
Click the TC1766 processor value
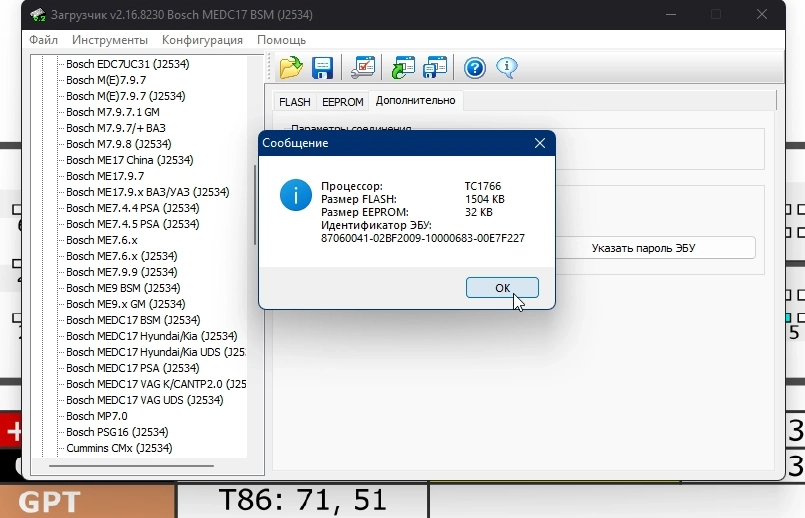(483, 186)
